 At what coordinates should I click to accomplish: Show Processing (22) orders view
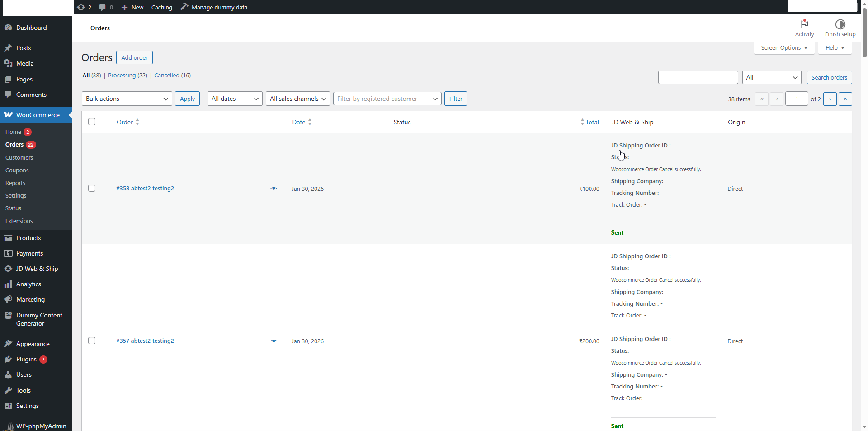[x=127, y=76]
